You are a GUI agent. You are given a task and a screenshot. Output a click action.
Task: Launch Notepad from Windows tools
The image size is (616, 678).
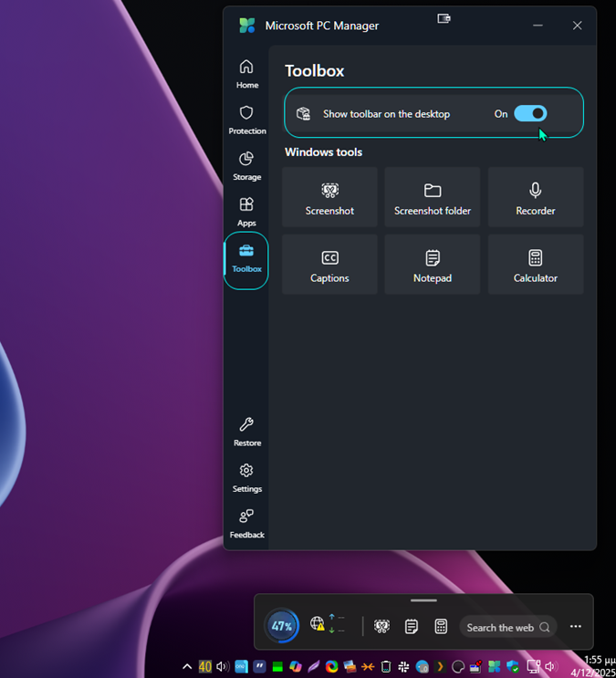pyautogui.click(x=433, y=265)
